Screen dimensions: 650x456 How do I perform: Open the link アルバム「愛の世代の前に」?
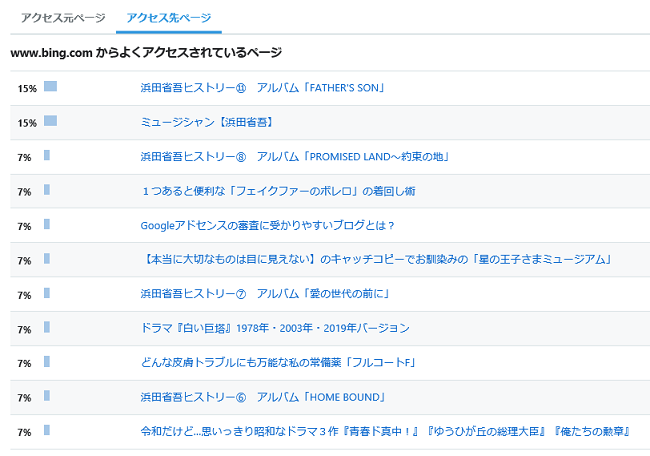265,294
